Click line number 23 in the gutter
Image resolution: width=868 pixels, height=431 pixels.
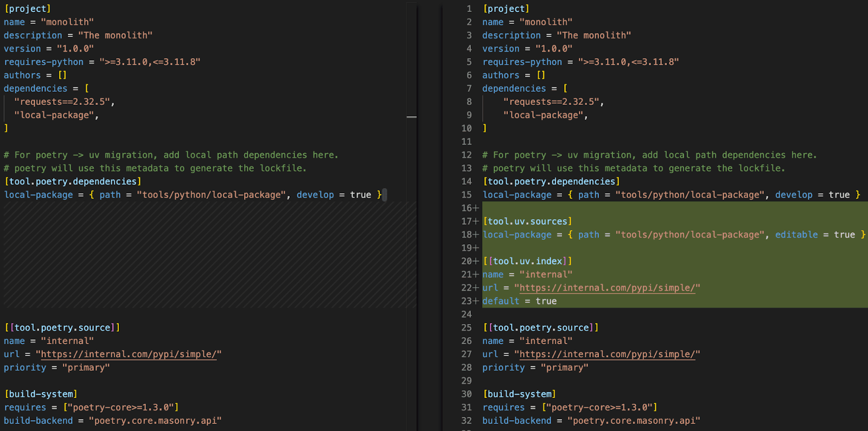[467, 301]
